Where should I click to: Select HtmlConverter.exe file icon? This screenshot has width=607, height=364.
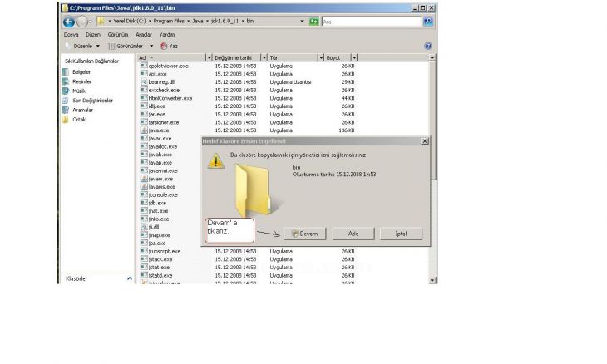pyautogui.click(x=144, y=98)
